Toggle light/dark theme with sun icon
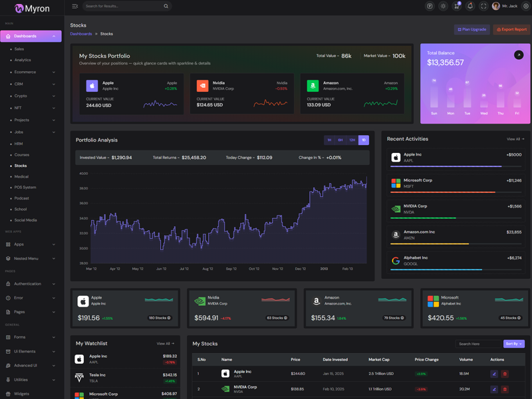 (x=443, y=6)
